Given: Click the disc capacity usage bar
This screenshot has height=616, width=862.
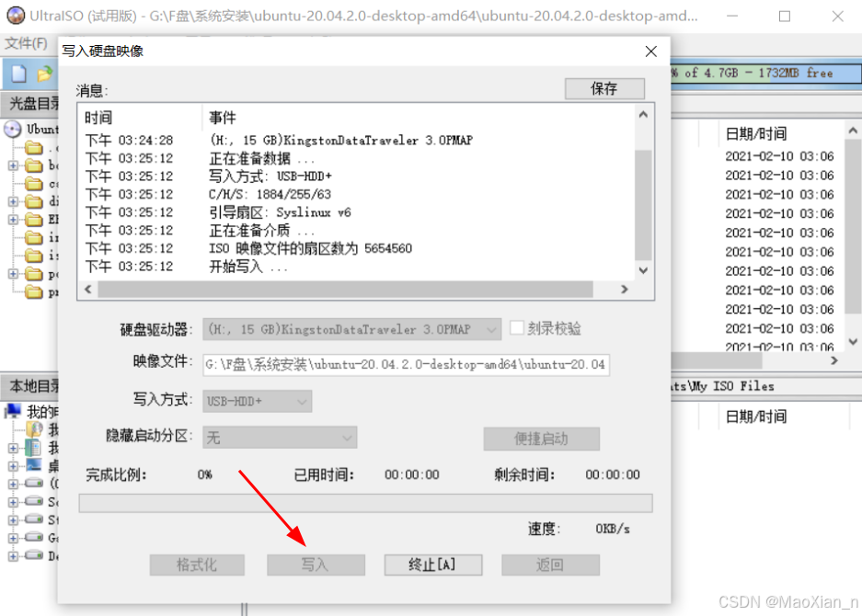Looking at the screenshot, I should tap(765, 73).
